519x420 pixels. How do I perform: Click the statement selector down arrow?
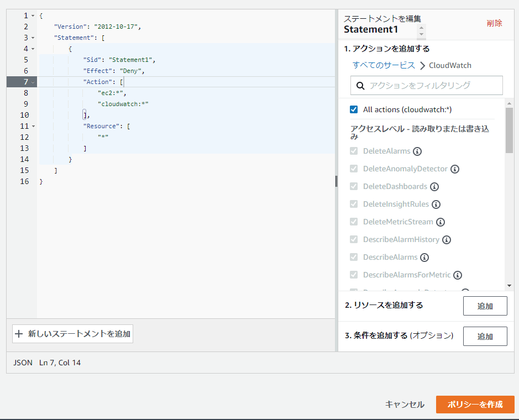pos(421,34)
